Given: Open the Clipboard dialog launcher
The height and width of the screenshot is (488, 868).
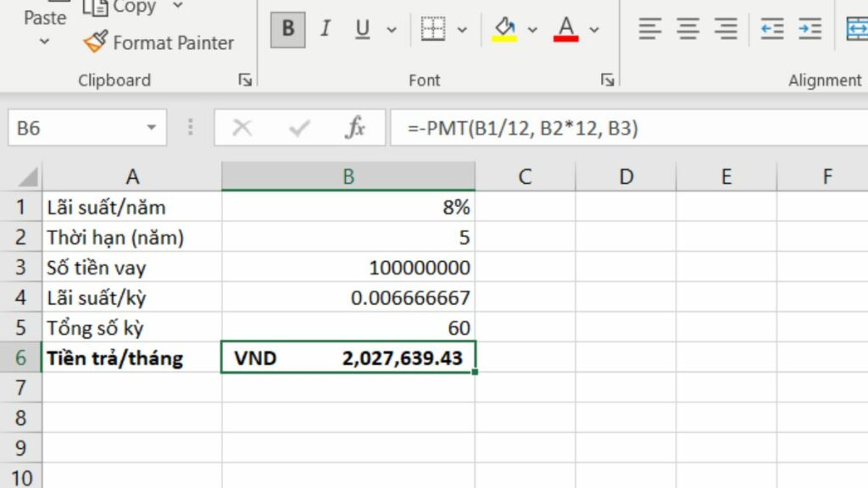Looking at the screenshot, I should point(245,80).
